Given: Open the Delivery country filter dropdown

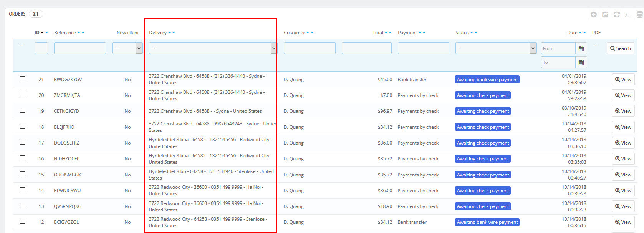Looking at the screenshot, I should 213,48.
